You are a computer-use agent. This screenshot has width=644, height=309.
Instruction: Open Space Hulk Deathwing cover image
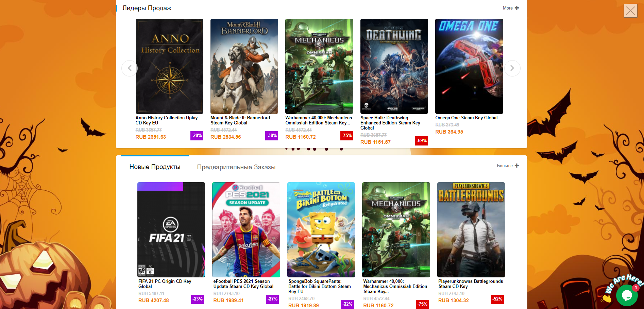(x=394, y=66)
